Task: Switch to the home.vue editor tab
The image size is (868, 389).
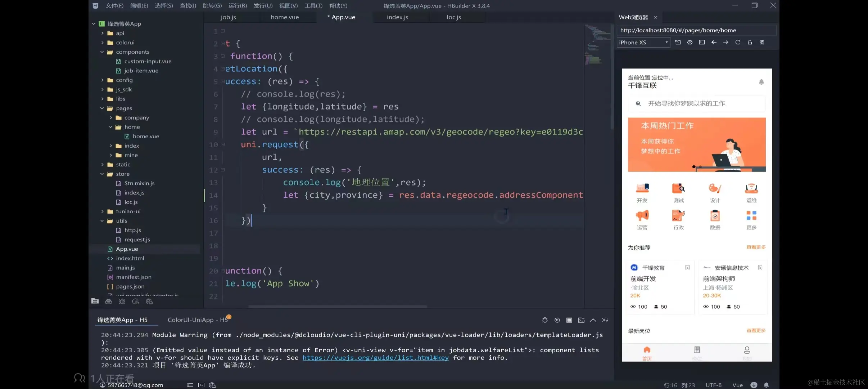Action: [x=285, y=17]
